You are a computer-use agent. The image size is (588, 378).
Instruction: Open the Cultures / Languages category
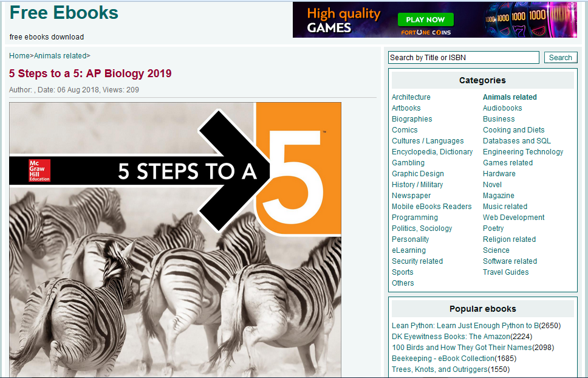(x=428, y=140)
